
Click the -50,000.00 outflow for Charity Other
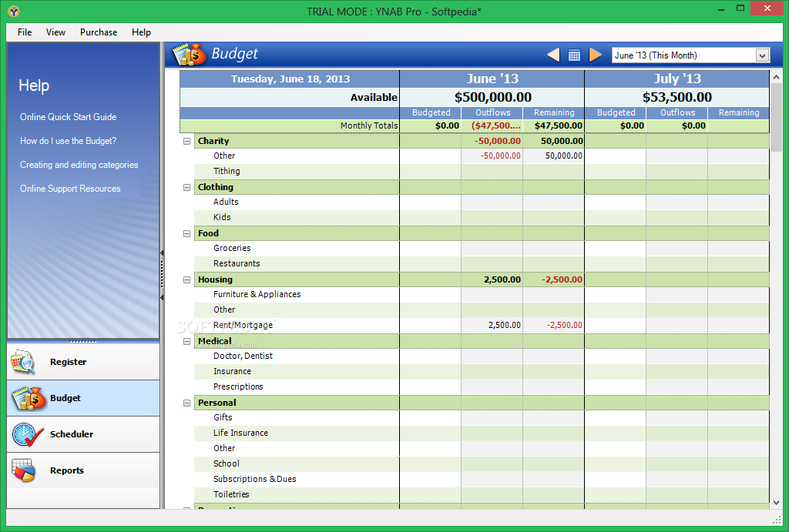point(500,156)
